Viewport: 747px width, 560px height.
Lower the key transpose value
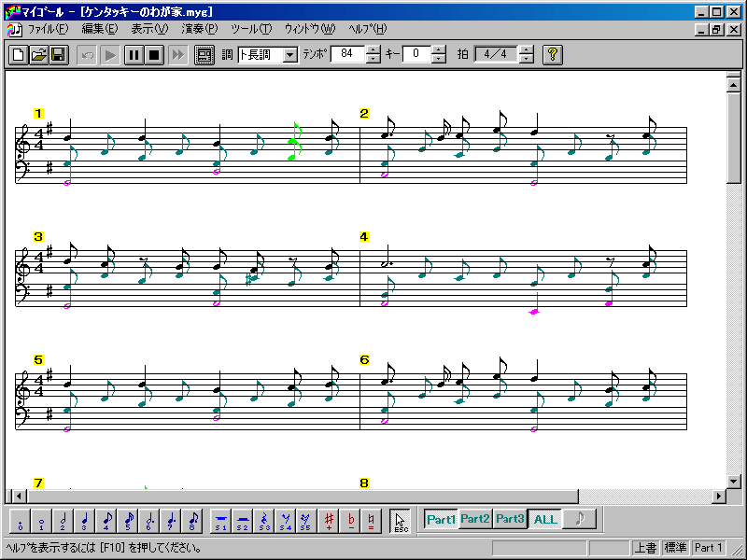coord(439,59)
